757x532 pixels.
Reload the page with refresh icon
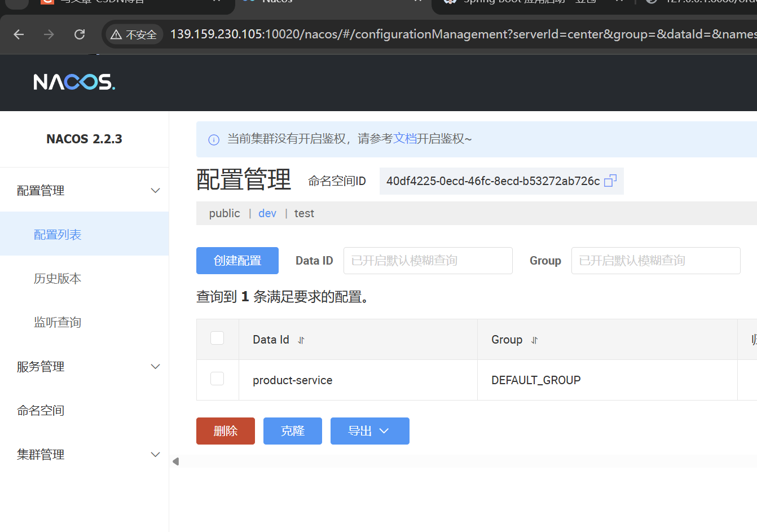click(80, 34)
